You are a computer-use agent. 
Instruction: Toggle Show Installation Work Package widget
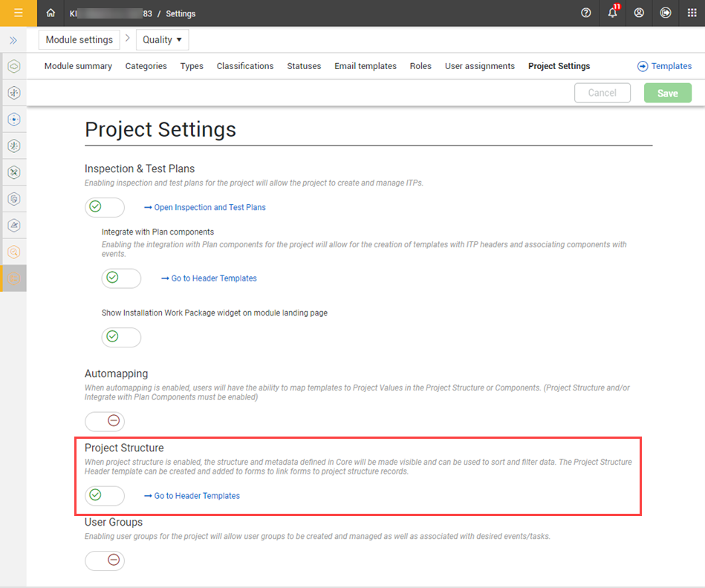click(121, 337)
